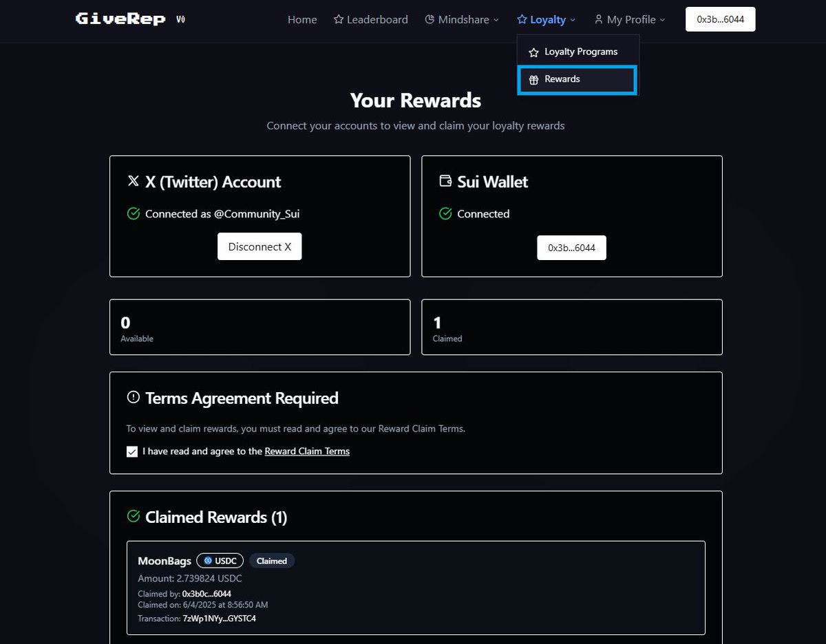Click the green check in the Sui Wallet card
Image resolution: width=826 pixels, height=644 pixels.
445,214
